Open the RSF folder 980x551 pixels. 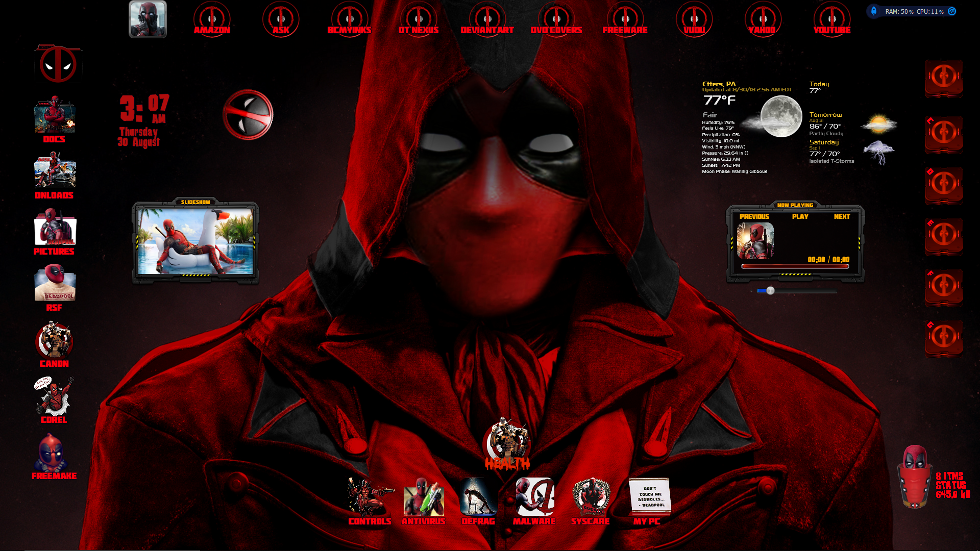(55, 288)
